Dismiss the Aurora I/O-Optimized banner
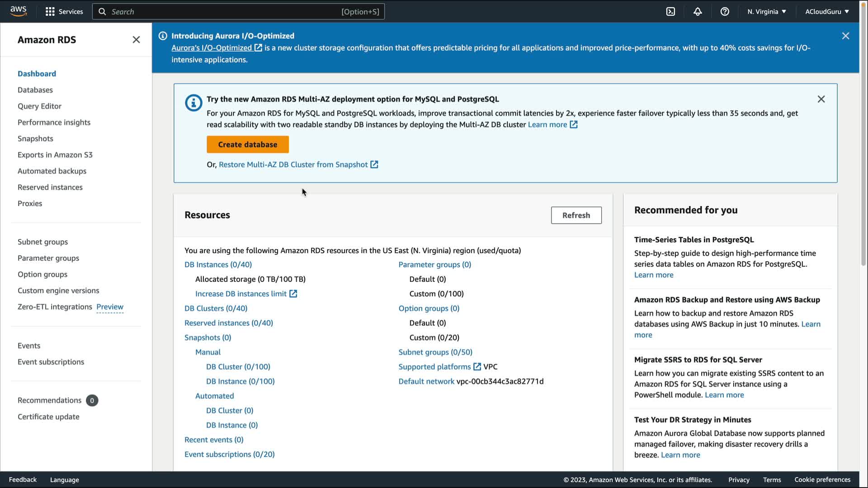The height and width of the screenshot is (488, 868). coord(845,36)
